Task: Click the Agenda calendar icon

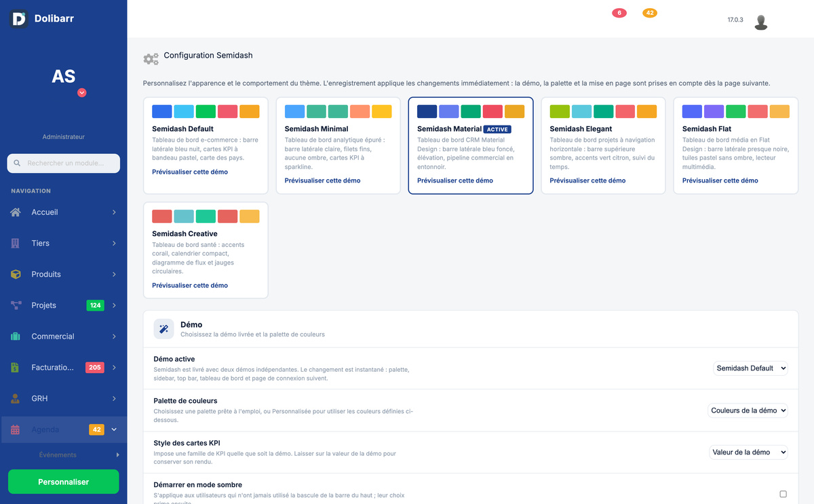Action: (x=16, y=429)
